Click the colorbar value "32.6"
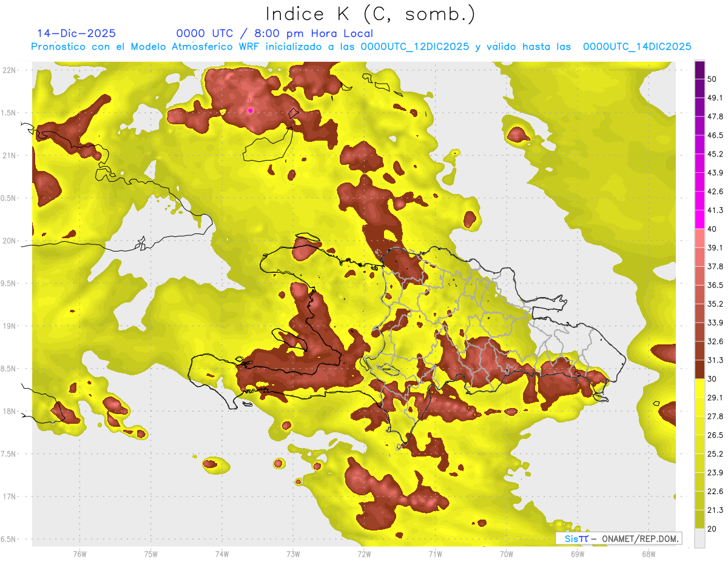728x562 pixels. [x=715, y=341]
